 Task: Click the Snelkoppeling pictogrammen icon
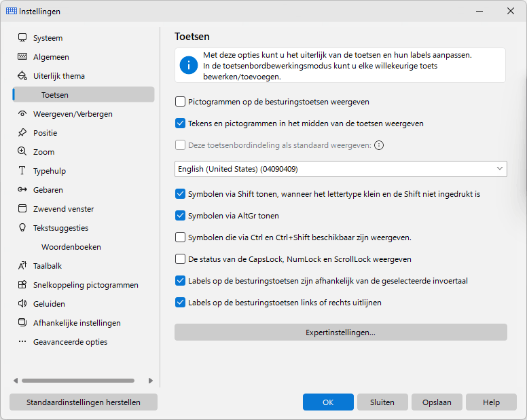(x=22, y=285)
